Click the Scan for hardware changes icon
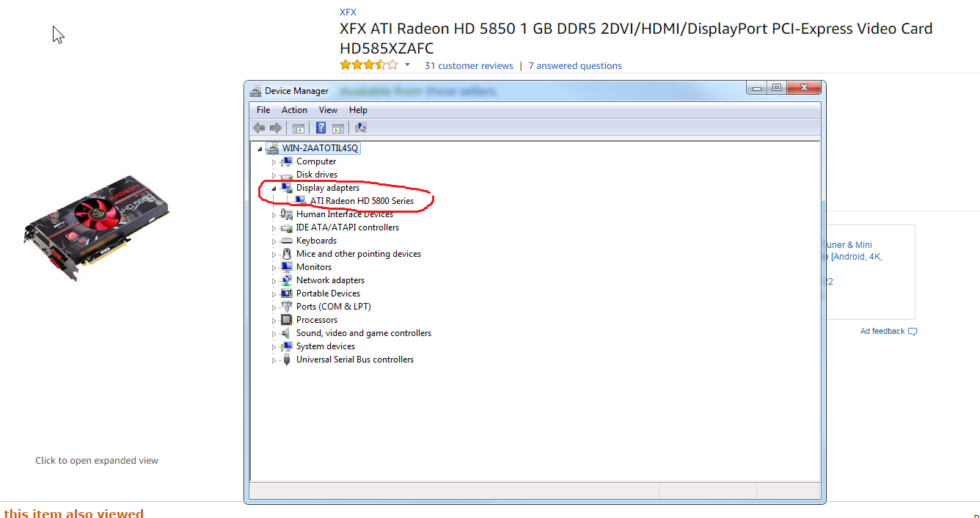 point(360,128)
